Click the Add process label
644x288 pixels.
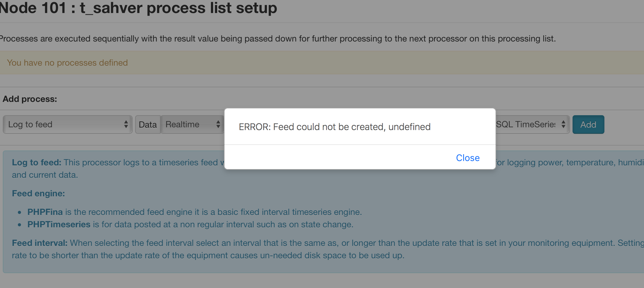pyautogui.click(x=30, y=99)
